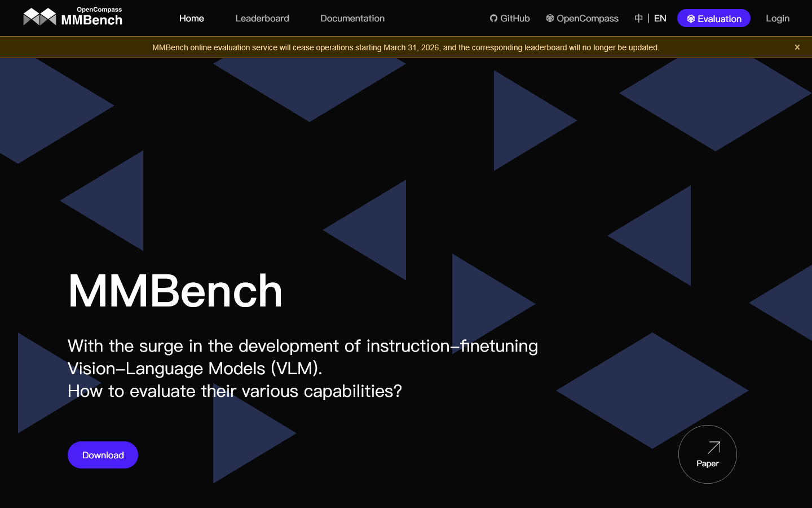Open the Paper circle link

pos(708,454)
